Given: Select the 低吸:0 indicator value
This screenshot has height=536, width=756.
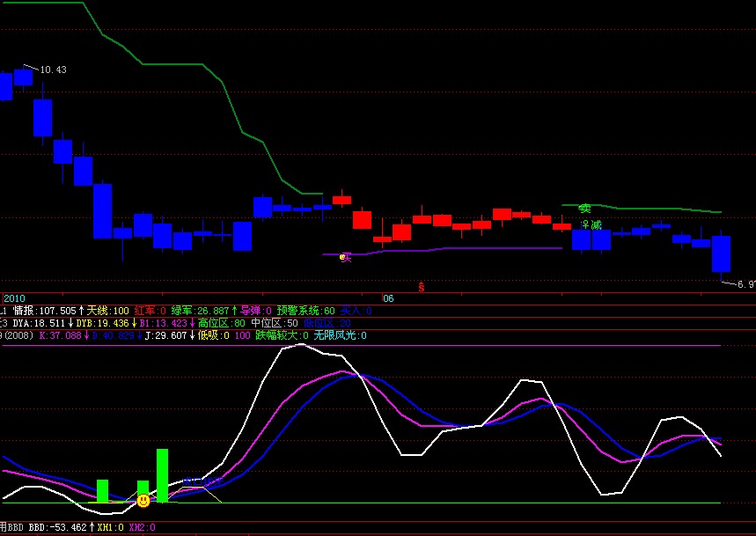Looking at the screenshot, I should (x=214, y=335).
